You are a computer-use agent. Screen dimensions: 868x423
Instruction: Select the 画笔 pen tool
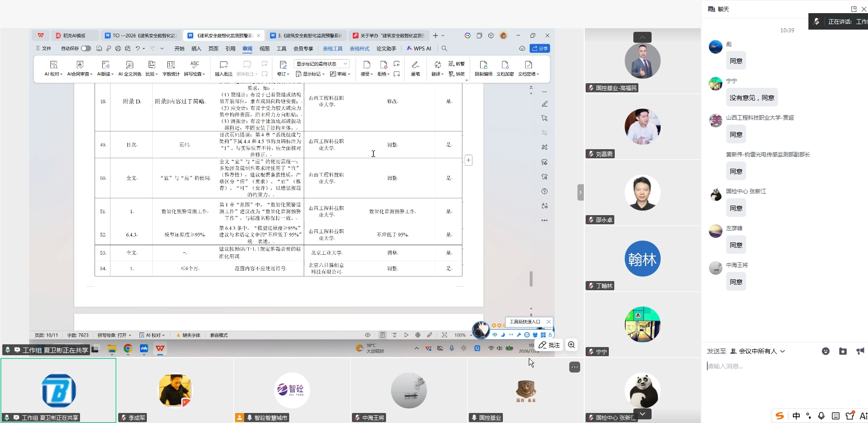coord(416,68)
